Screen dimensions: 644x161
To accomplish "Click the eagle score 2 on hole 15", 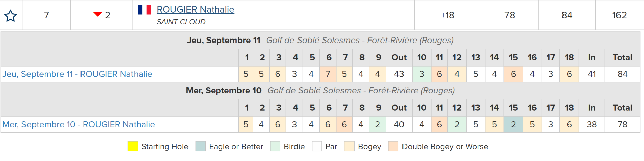I will point(513,124).
